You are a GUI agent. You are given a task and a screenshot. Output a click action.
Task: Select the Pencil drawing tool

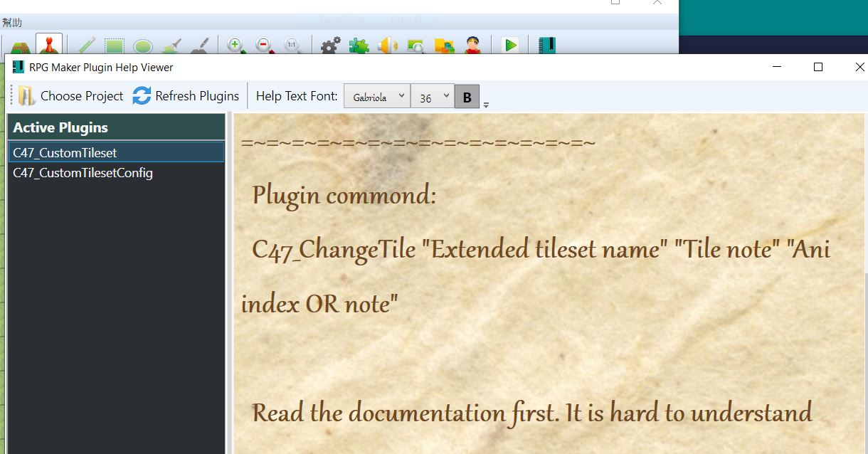pos(86,46)
